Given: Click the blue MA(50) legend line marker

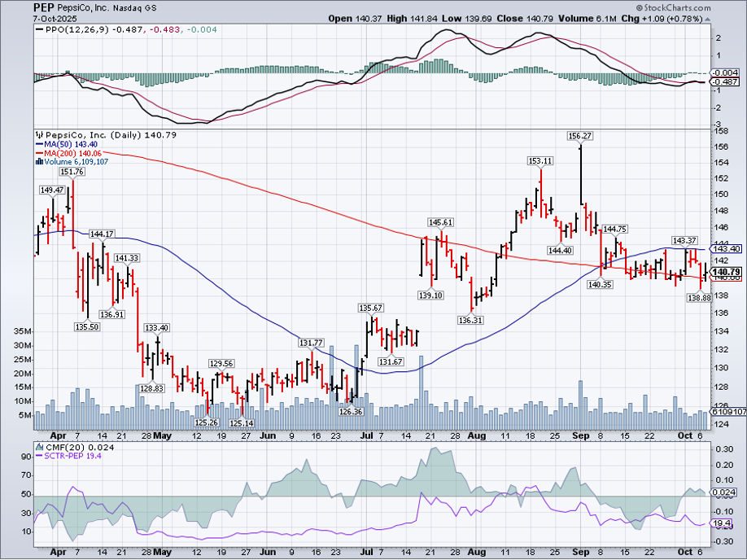Looking at the screenshot, I should click(x=37, y=144).
